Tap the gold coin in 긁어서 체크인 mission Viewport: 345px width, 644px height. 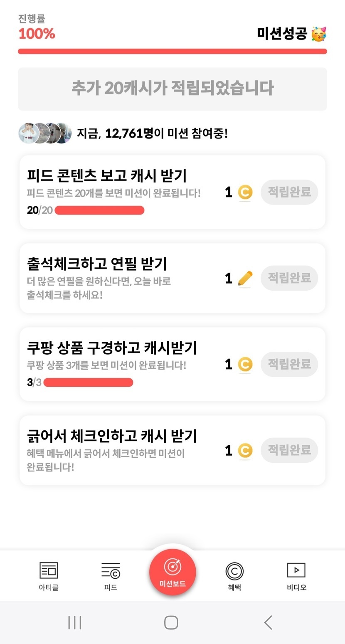(245, 450)
